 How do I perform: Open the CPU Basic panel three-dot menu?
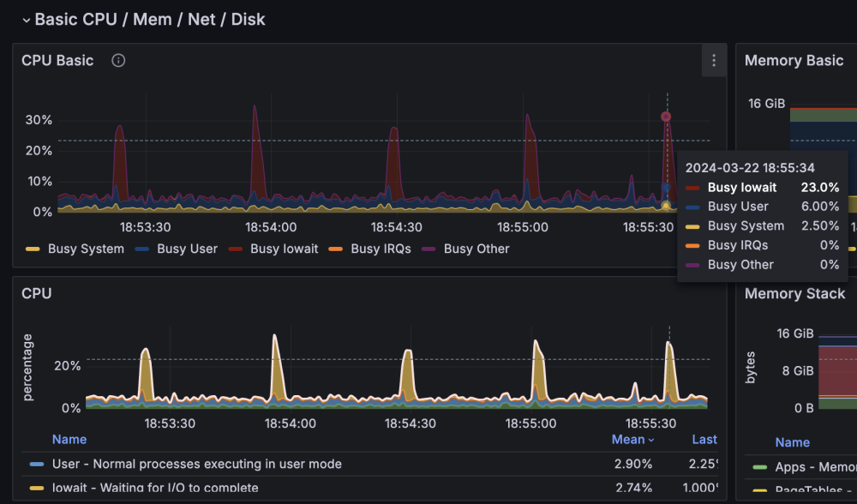[x=714, y=61]
